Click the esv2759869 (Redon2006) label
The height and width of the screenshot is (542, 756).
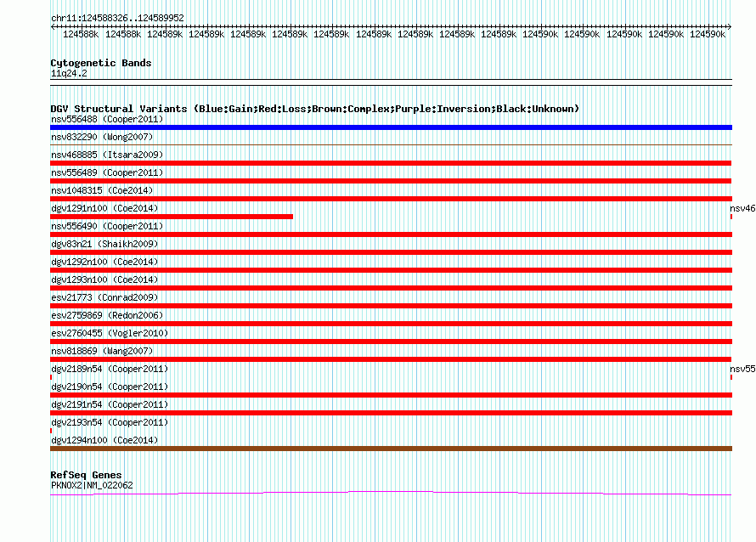(x=107, y=315)
